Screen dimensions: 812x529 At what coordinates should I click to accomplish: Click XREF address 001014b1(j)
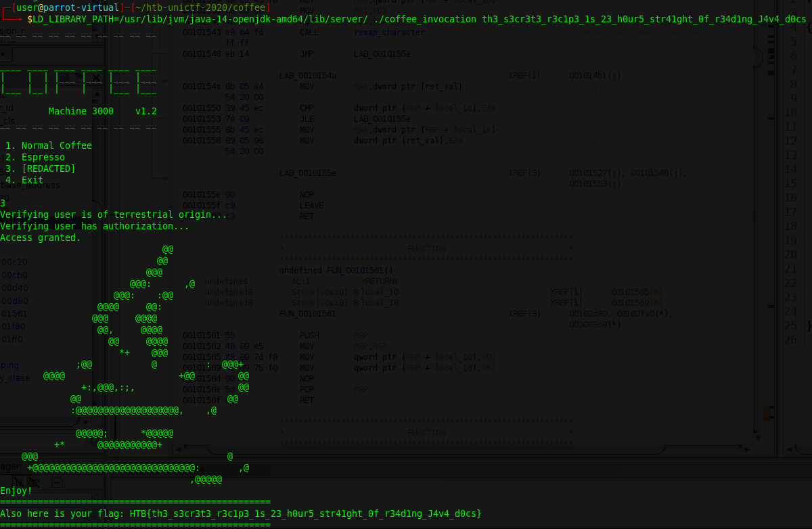tap(595, 76)
